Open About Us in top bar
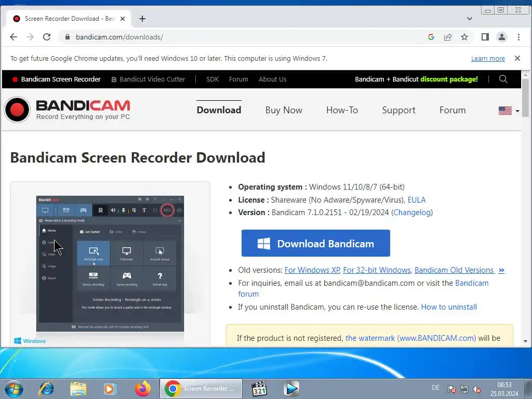Image resolution: width=532 pixels, height=399 pixels. 272,79
